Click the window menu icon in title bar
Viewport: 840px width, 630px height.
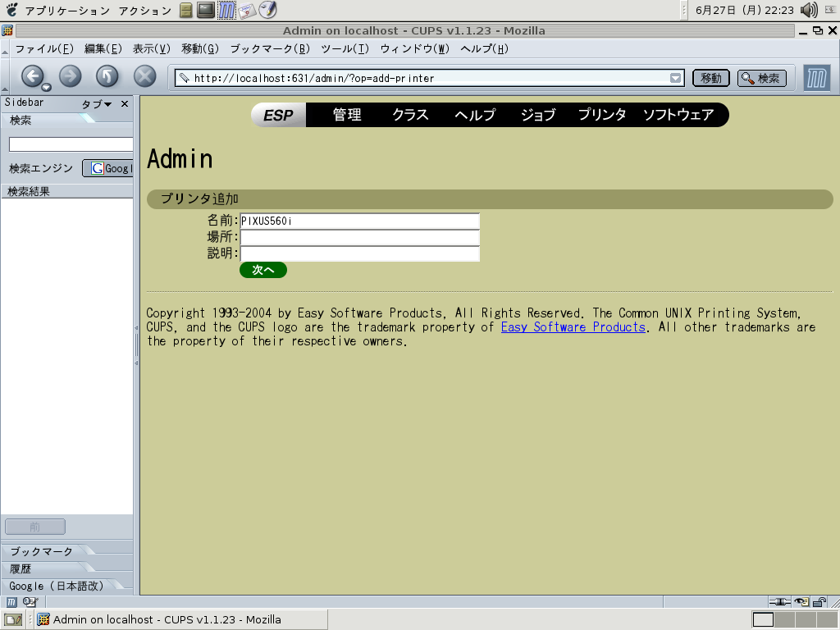pyautogui.click(x=7, y=30)
